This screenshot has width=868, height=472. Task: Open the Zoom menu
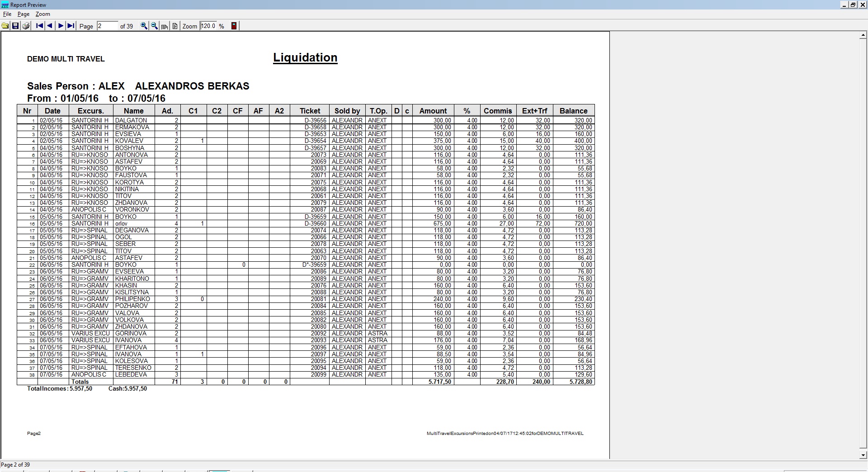[42, 14]
